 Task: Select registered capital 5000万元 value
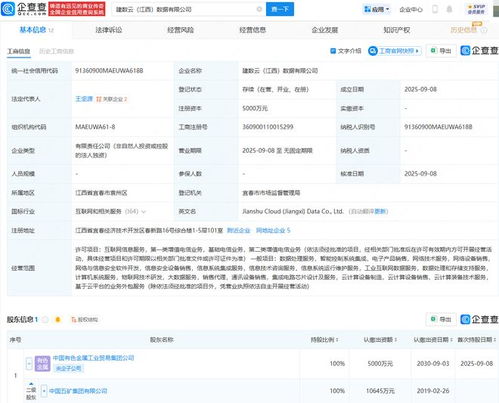click(x=255, y=108)
